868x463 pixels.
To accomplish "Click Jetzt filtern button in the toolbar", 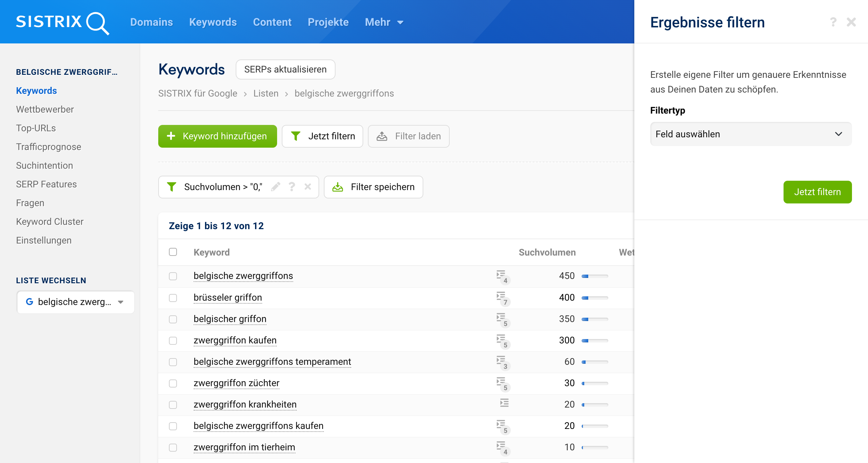I will point(322,136).
